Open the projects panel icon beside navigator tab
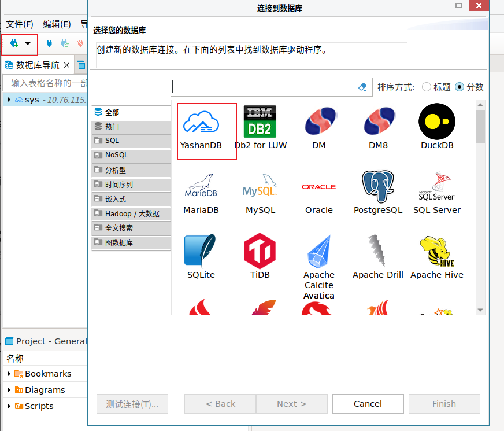 pyautogui.click(x=81, y=65)
